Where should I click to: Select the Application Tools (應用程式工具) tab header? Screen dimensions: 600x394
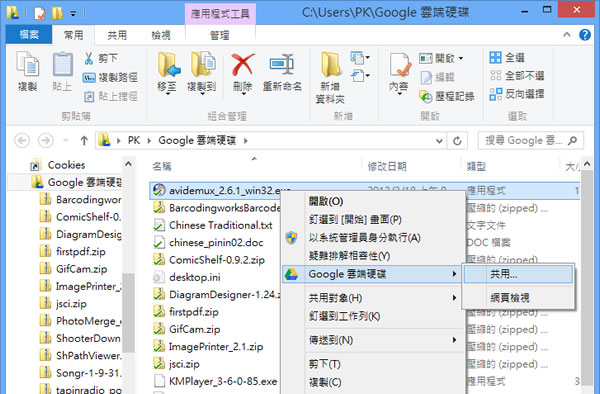coord(220,14)
